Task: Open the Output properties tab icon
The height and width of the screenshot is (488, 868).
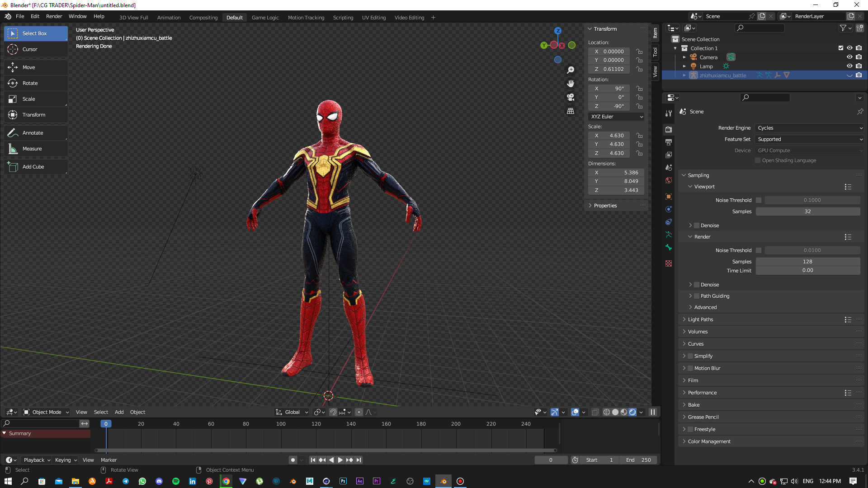Action: click(669, 142)
